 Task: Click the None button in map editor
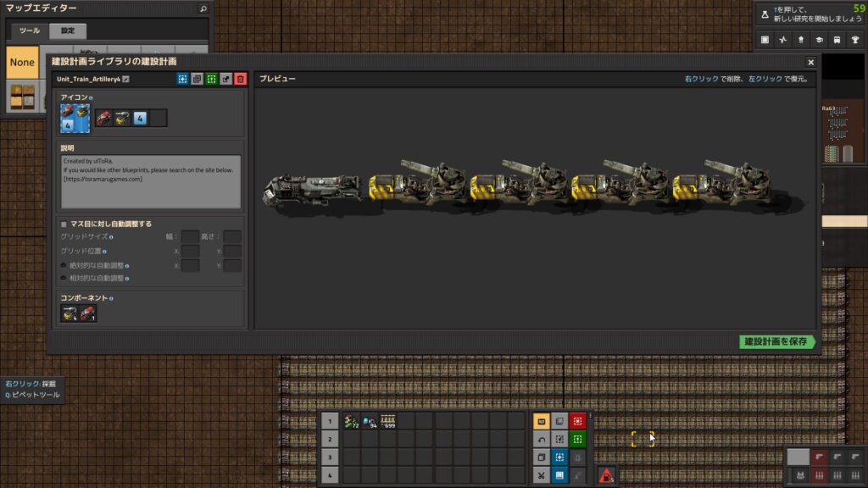(22, 62)
